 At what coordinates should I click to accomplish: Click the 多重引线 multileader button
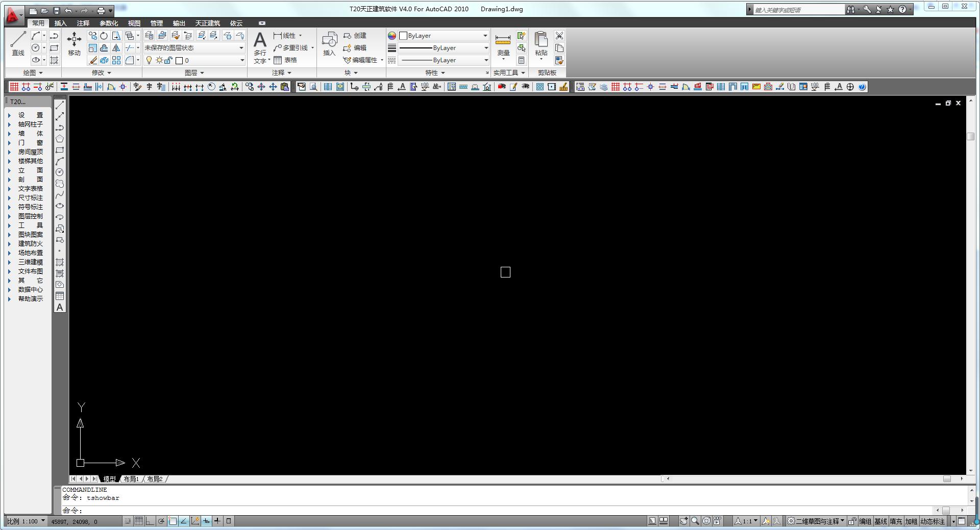tap(291, 48)
